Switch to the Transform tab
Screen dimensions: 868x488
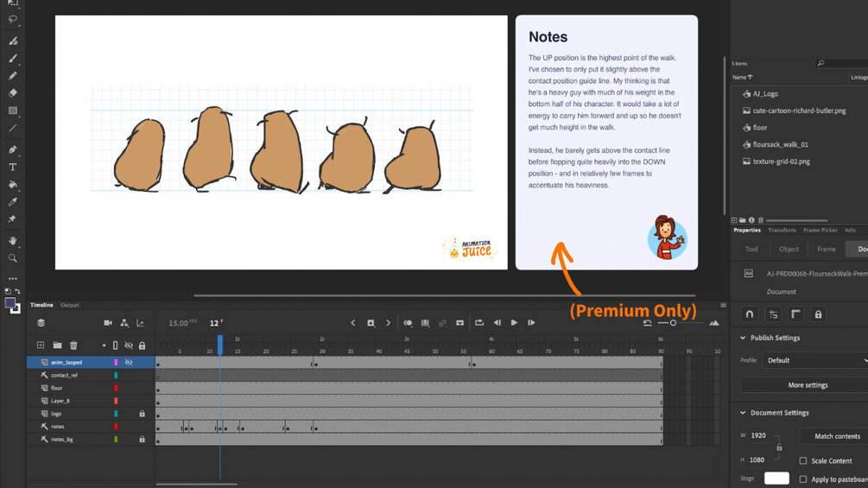(x=782, y=230)
